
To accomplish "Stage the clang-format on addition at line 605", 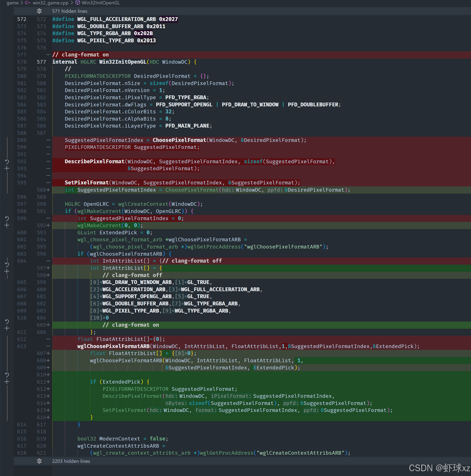I will [x=7, y=329].
